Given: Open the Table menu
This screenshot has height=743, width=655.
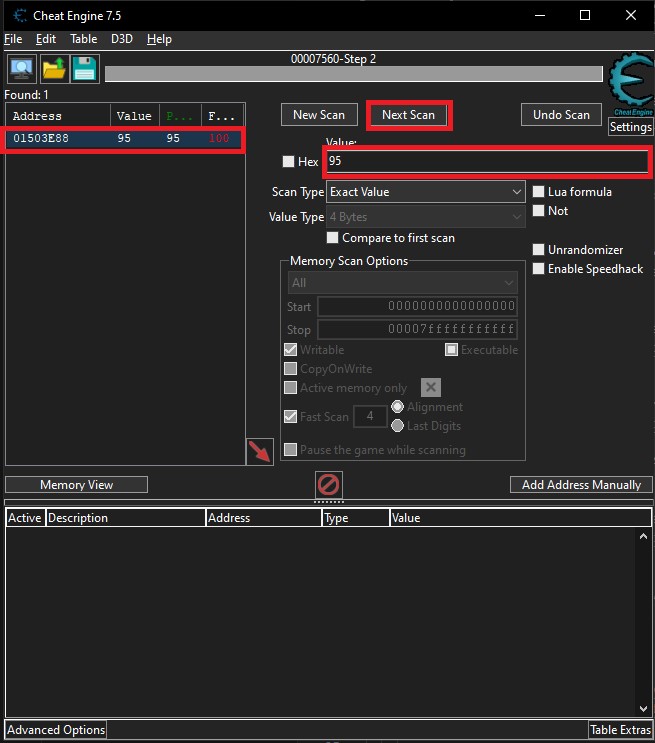Looking at the screenshot, I should (x=83, y=39).
